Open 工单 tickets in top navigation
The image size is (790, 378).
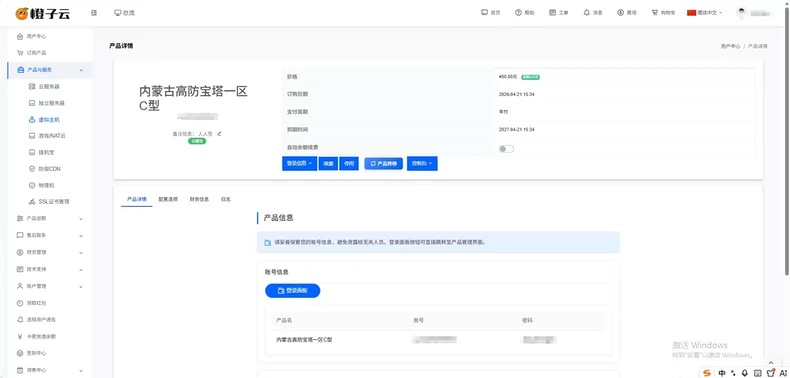559,13
